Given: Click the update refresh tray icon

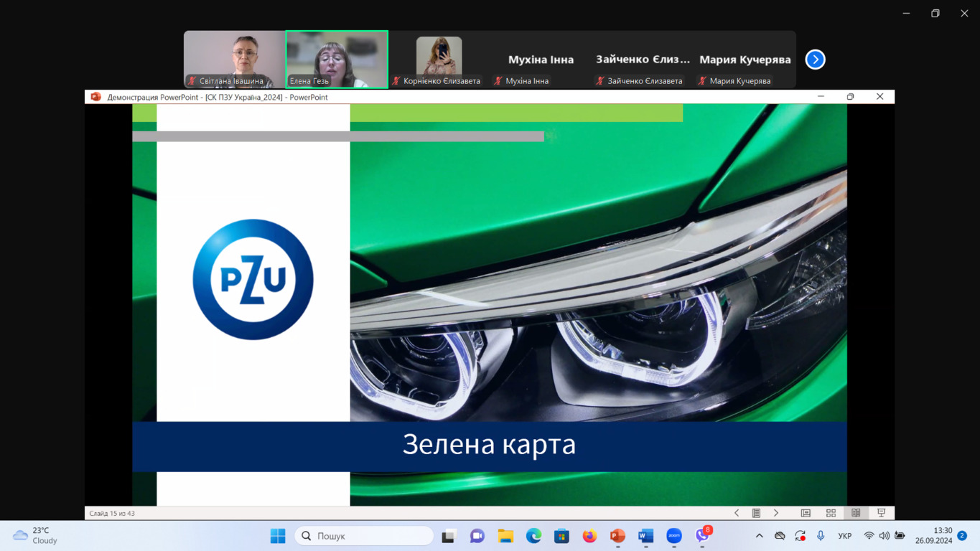Looking at the screenshot, I should [800, 536].
